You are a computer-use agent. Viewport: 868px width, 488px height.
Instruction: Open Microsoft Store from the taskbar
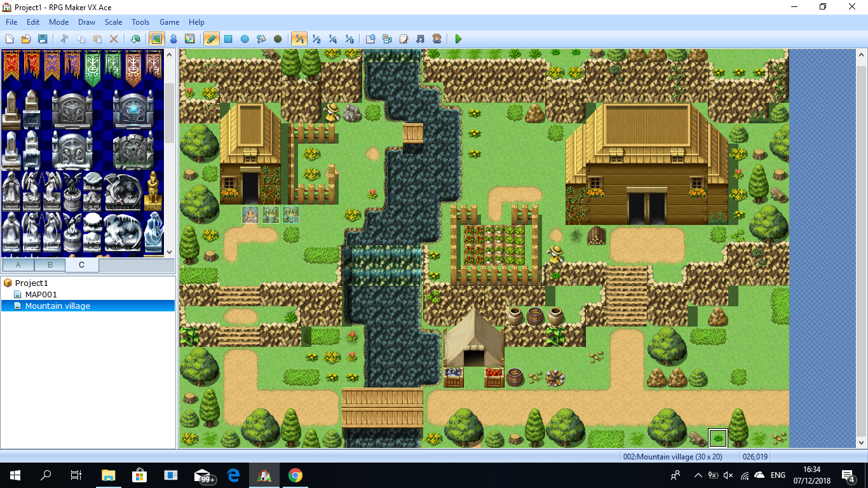pyautogui.click(x=140, y=475)
